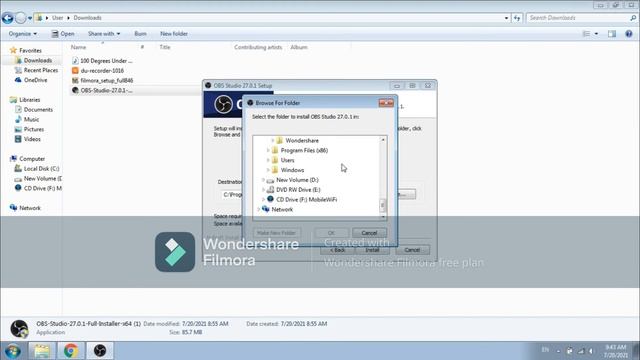
Task: Click the folder tree scrollbar up arrow
Action: [383, 140]
